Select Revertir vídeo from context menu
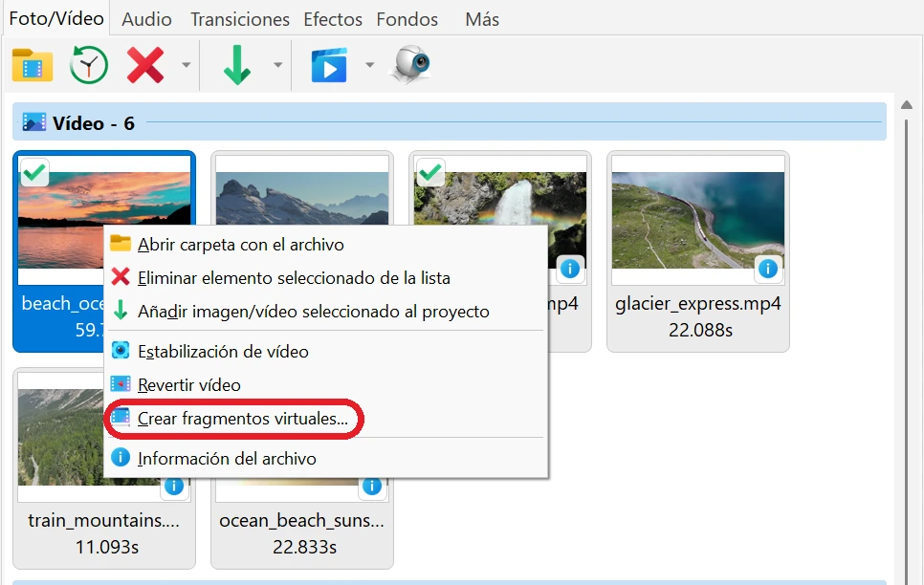Image resolution: width=924 pixels, height=585 pixels. tap(326, 384)
